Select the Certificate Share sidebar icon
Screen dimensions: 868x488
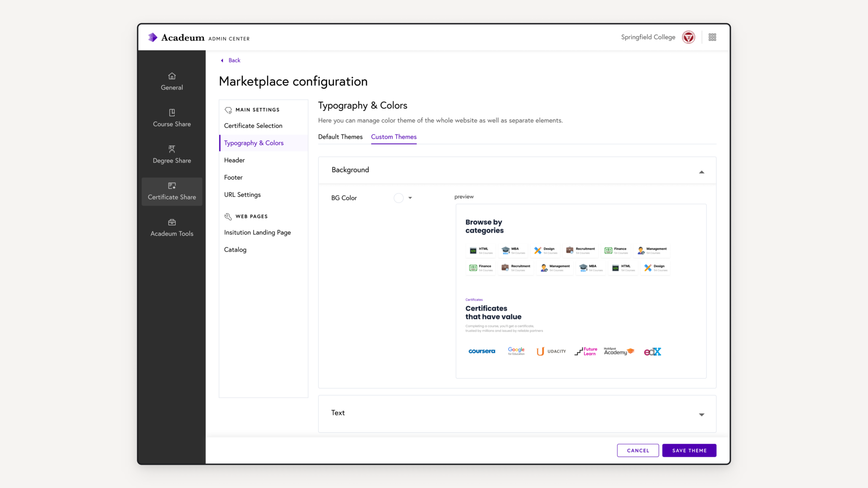click(x=172, y=191)
